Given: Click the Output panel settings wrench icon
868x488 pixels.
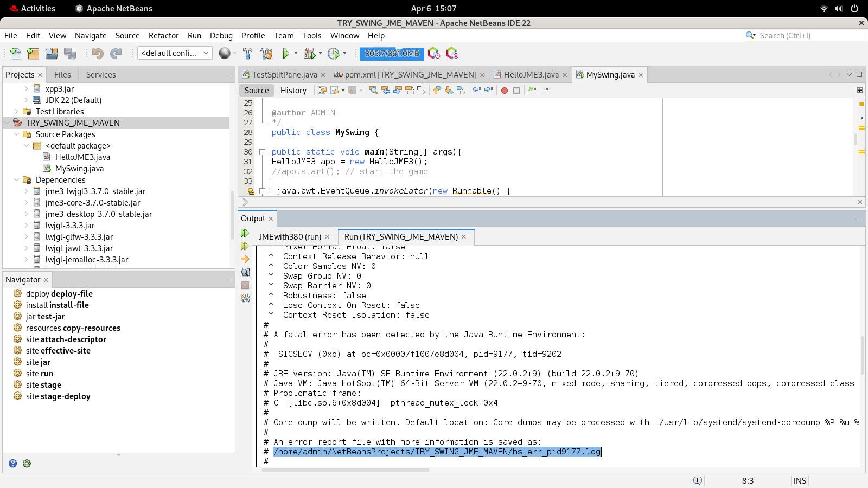Looking at the screenshot, I should point(245,298).
